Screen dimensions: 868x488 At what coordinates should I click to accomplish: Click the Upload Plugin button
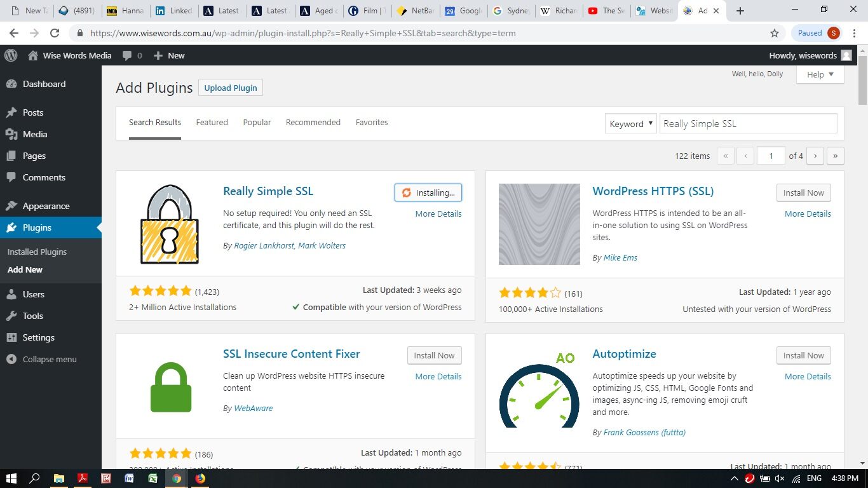coord(231,88)
